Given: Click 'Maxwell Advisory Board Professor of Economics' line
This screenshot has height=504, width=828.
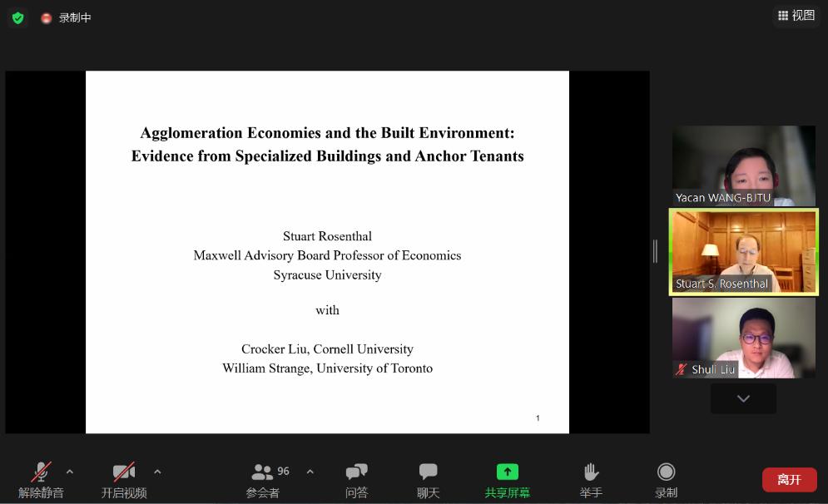Looking at the screenshot, I should click(327, 255).
